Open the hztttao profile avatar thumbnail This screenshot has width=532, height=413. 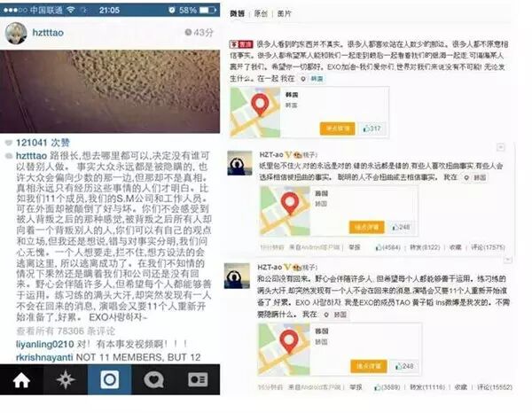click(16, 33)
